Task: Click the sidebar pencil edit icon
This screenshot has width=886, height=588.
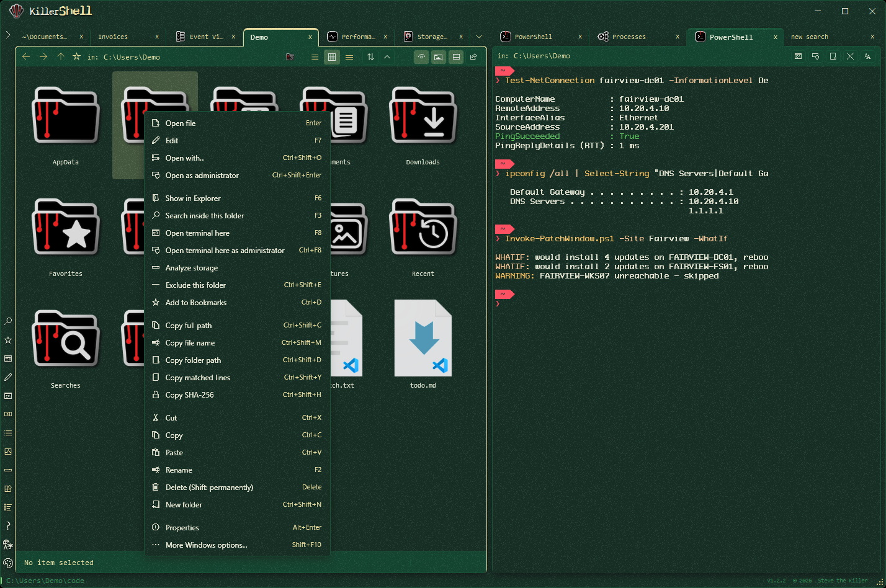Action: [x=8, y=377]
